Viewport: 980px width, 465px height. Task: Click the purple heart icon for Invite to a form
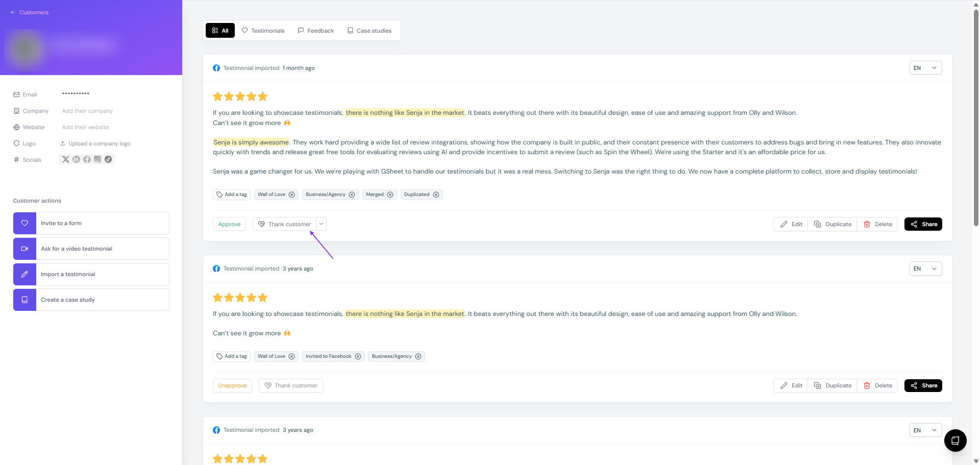(24, 223)
